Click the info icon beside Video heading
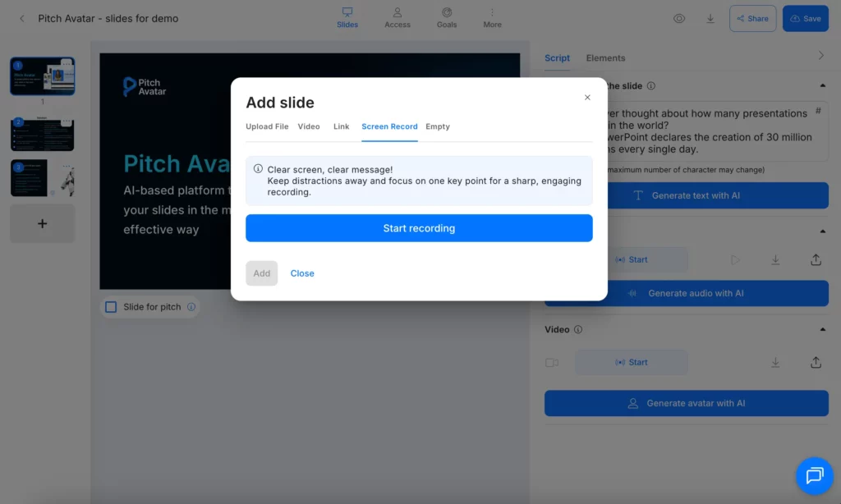The image size is (841, 504). [x=578, y=330]
